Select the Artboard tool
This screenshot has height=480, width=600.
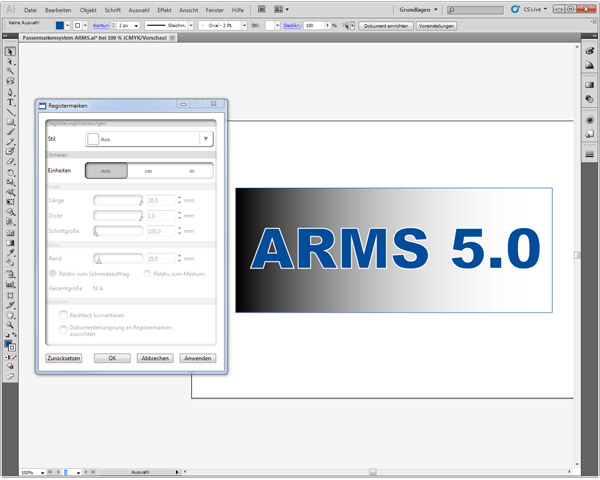tap(10, 296)
